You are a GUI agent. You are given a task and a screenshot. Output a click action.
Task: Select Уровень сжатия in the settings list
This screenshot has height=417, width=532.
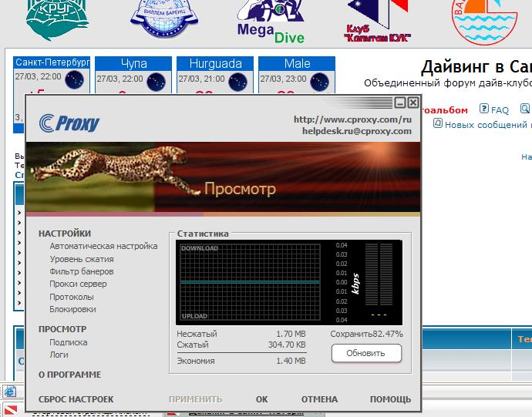click(82, 259)
